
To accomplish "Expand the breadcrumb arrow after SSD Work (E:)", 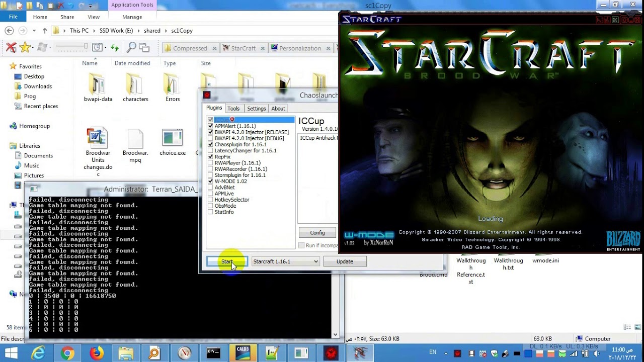I will tap(138, 31).
